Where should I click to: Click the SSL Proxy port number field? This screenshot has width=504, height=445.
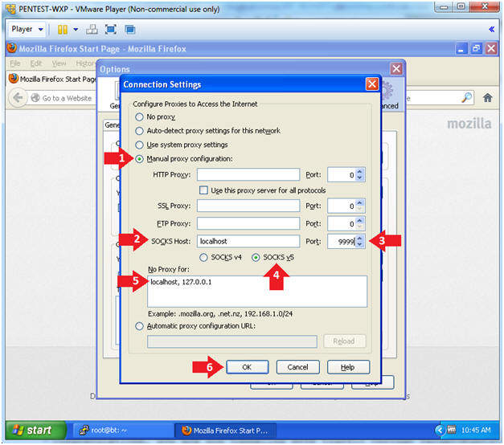pos(342,206)
